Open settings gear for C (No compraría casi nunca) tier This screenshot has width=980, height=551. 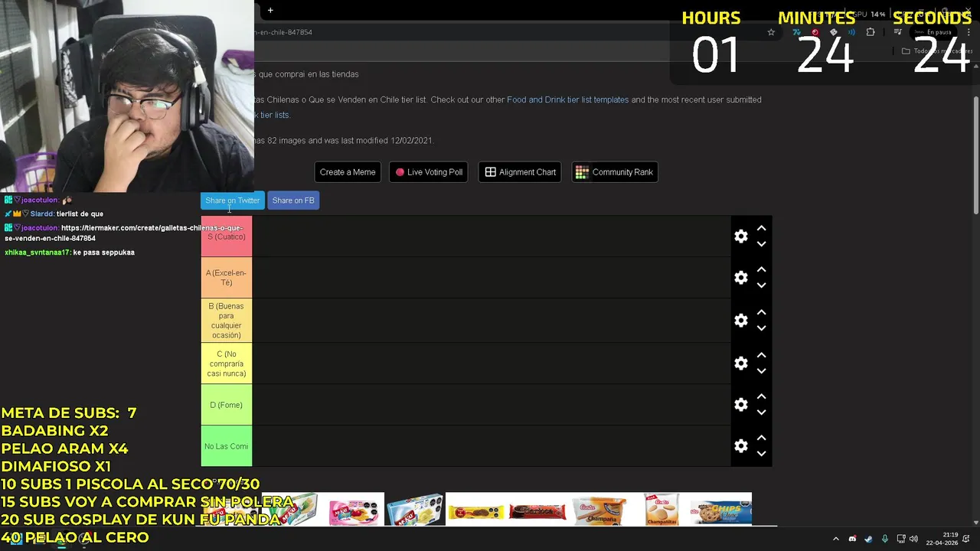(740, 364)
